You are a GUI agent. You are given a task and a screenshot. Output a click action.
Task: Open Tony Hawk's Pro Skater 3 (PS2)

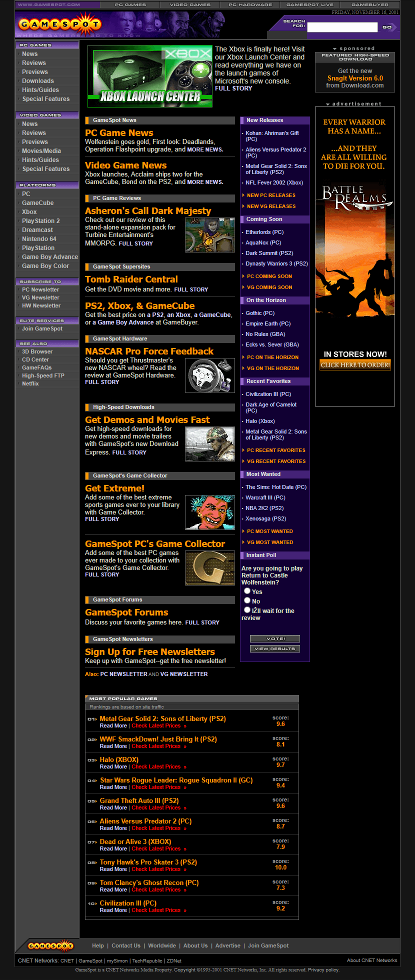tap(148, 862)
